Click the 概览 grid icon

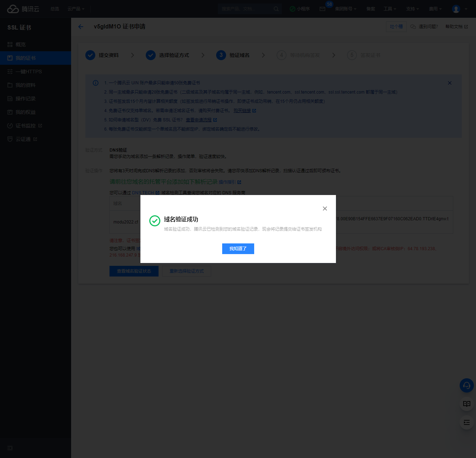pyautogui.click(x=10, y=44)
